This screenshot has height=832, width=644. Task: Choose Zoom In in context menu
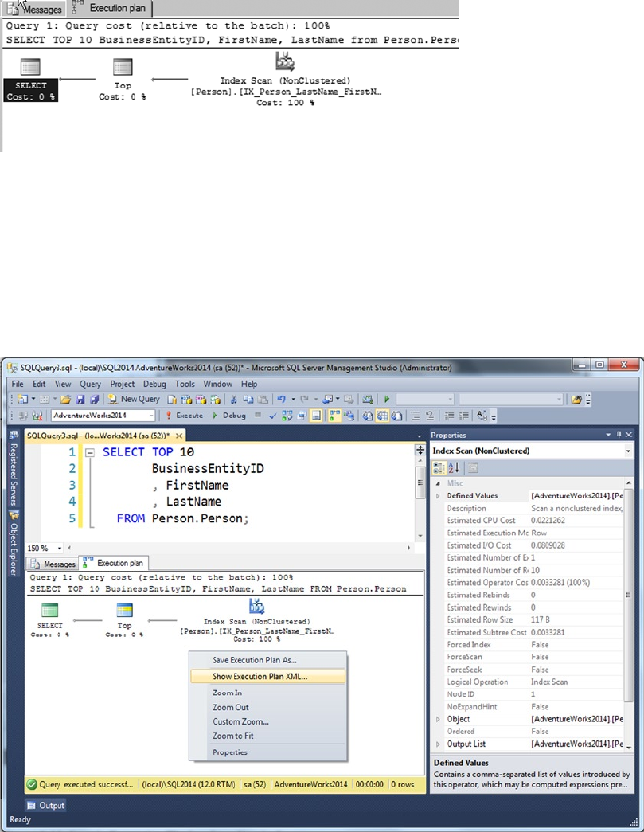[268, 693]
